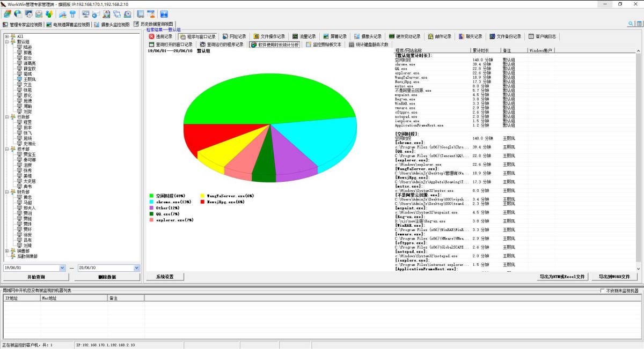Collapse the 默认组 group node
The height and width of the screenshot is (349, 644).
tap(6, 42)
